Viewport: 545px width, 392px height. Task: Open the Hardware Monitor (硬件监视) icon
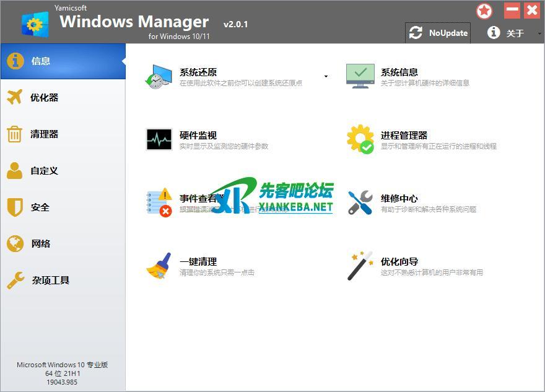tap(159, 139)
